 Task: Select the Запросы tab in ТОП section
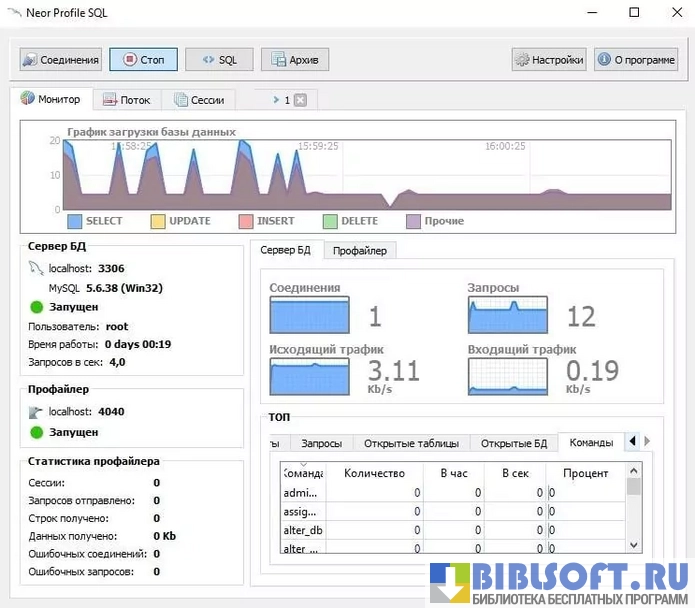(x=321, y=443)
